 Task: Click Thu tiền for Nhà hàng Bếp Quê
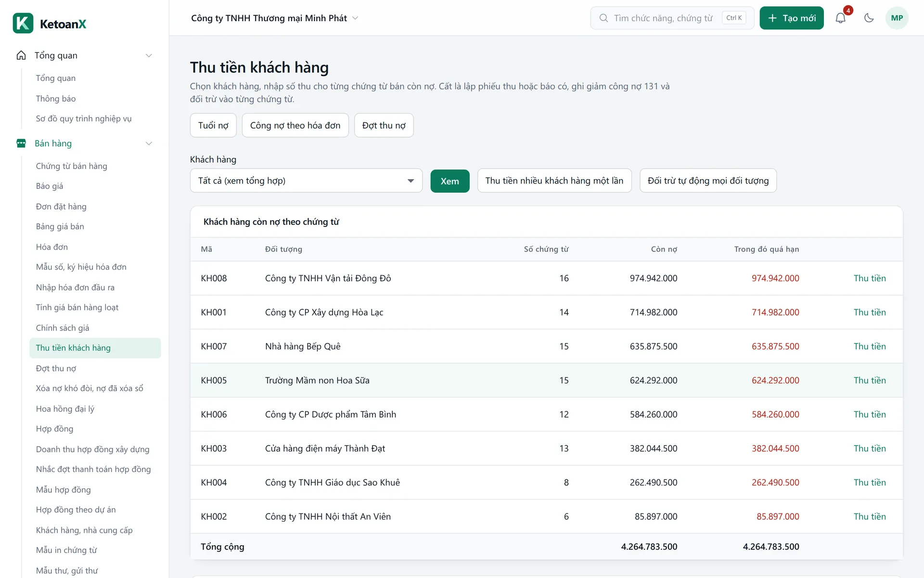tap(870, 346)
